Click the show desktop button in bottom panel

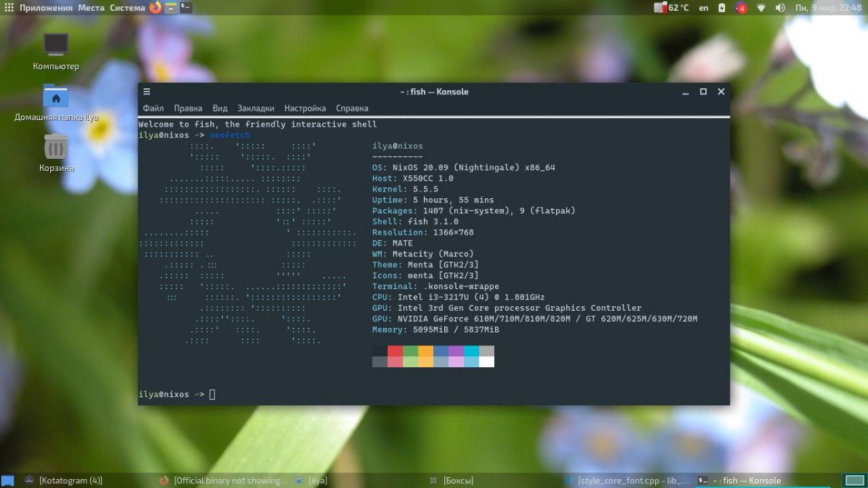pos(7,481)
